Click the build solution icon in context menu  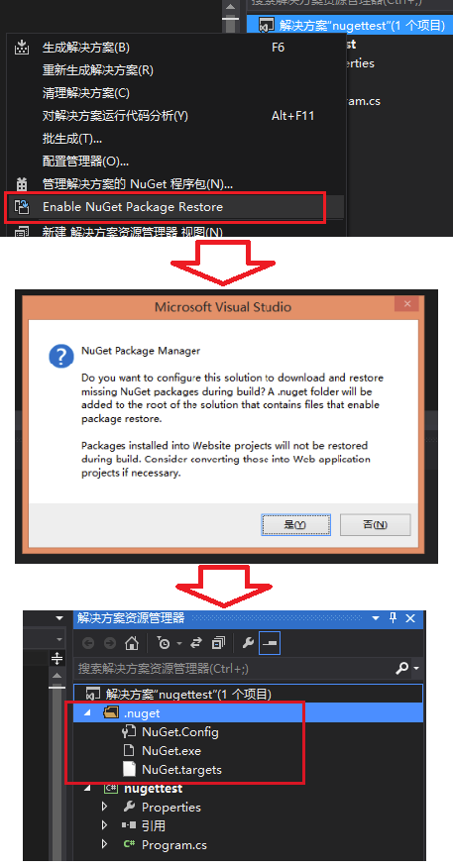(x=22, y=47)
